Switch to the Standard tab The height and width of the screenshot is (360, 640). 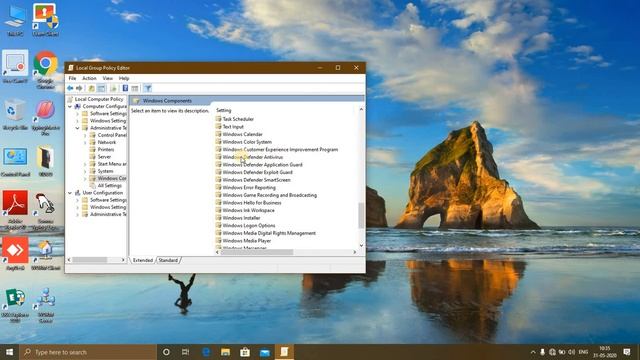[x=168, y=260]
